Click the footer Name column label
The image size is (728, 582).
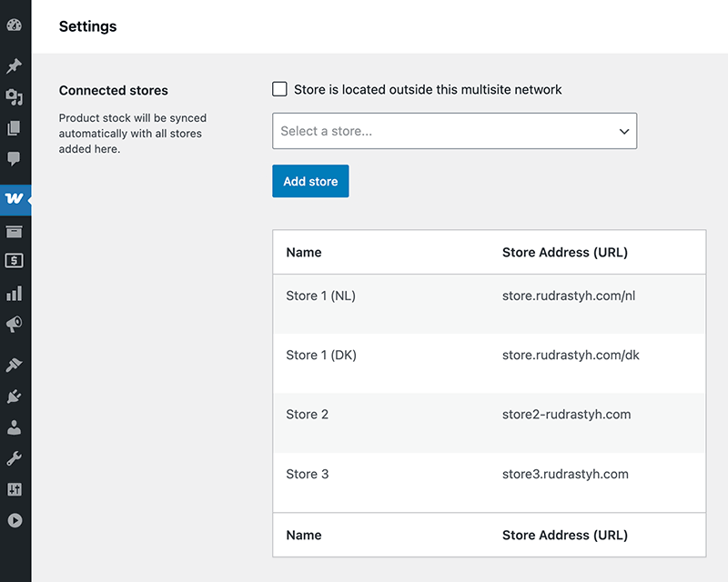pyautogui.click(x=304, y=535)
